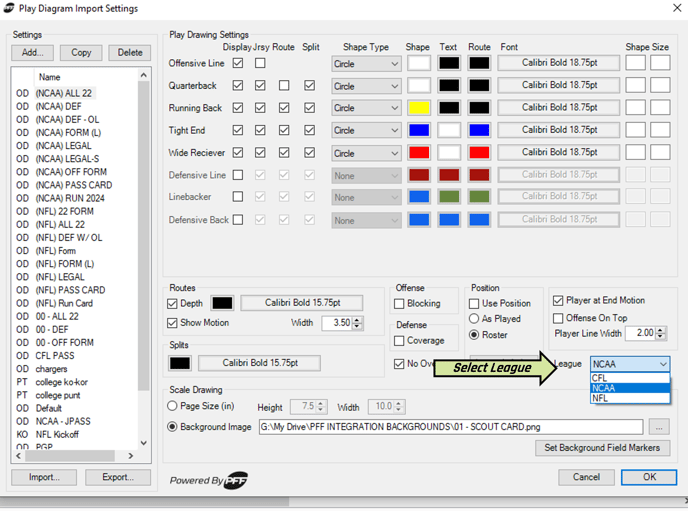Enable Defense Coverage checkbox
The width and height of the screenshot is (688, 511).
pyautogui.click(x=399, y=341)
